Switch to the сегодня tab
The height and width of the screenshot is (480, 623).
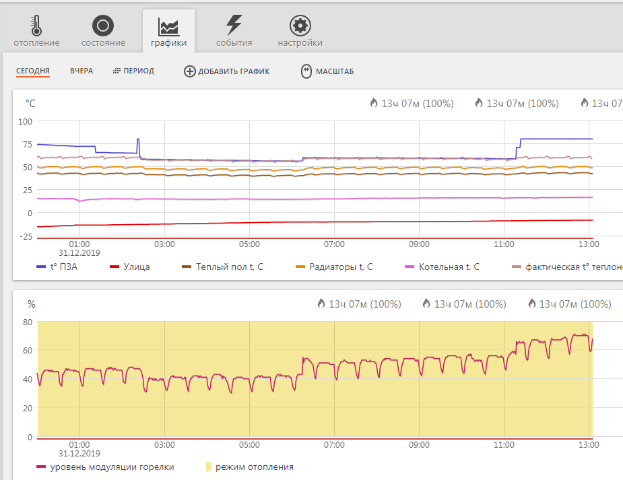[32, 72]
